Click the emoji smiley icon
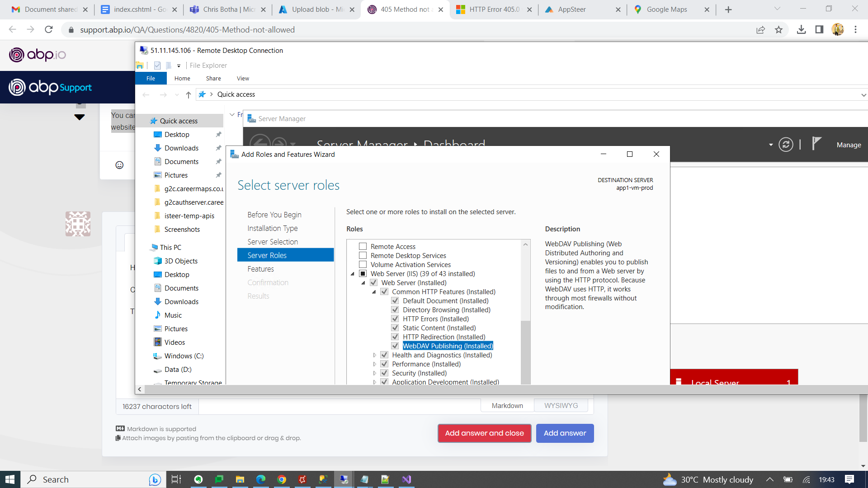Image resolution: width=868 pixels, height=488 pixels. 119,165
